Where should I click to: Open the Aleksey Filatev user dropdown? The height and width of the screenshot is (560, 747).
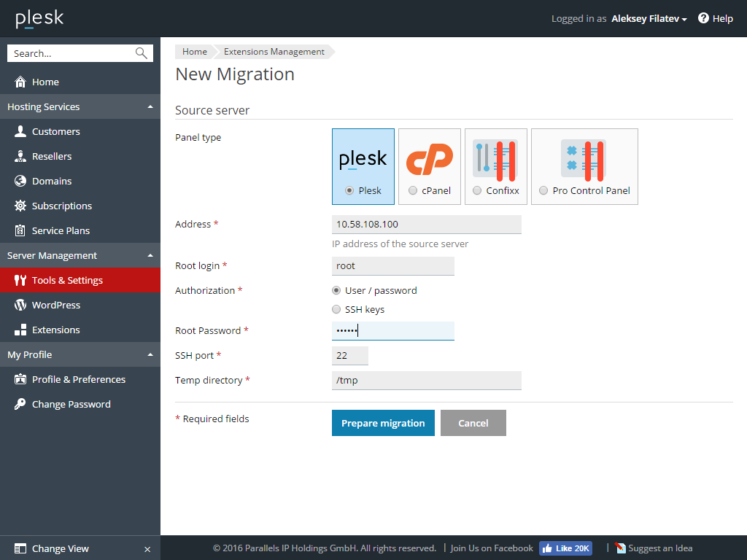coord(649,19)
